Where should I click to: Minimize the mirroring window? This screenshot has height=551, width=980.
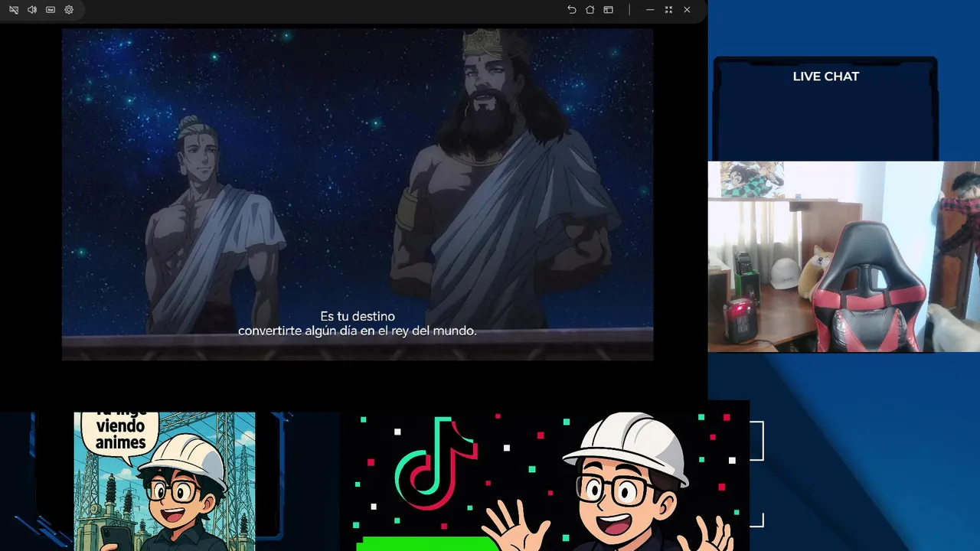pos(650,10)
